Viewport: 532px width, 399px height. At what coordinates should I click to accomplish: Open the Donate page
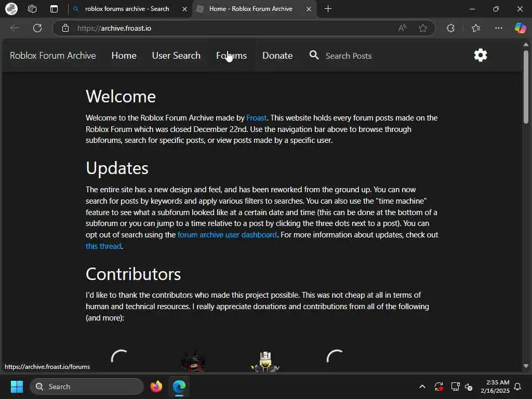pyautogui.click(x=277, y=55)
